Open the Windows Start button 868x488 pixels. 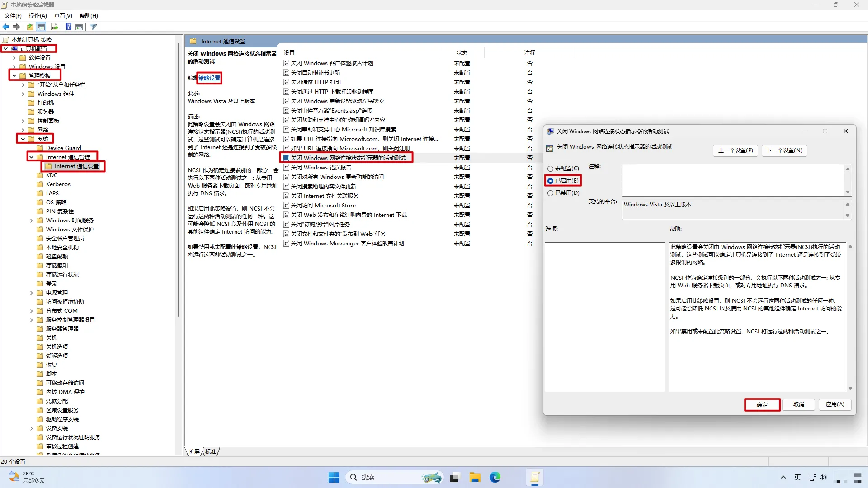click(334, 477)
